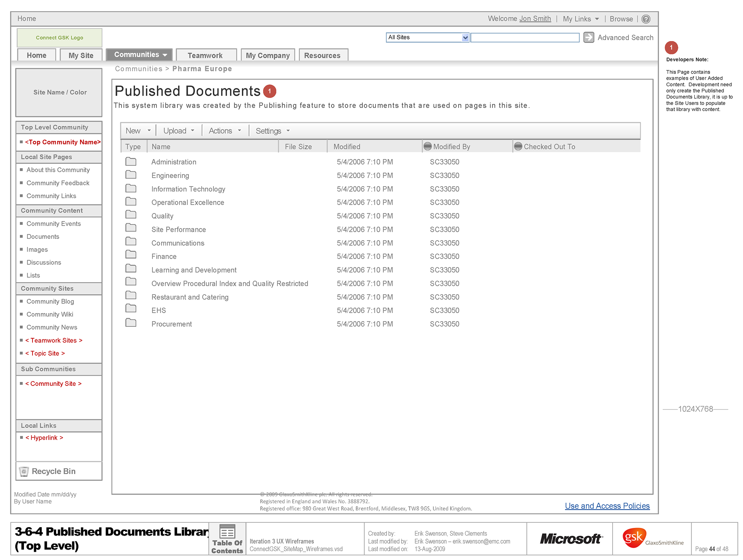The height and width of the screenshot is (560, 743).
Task: Click the search go arrow button
Action: click(588, 37)
